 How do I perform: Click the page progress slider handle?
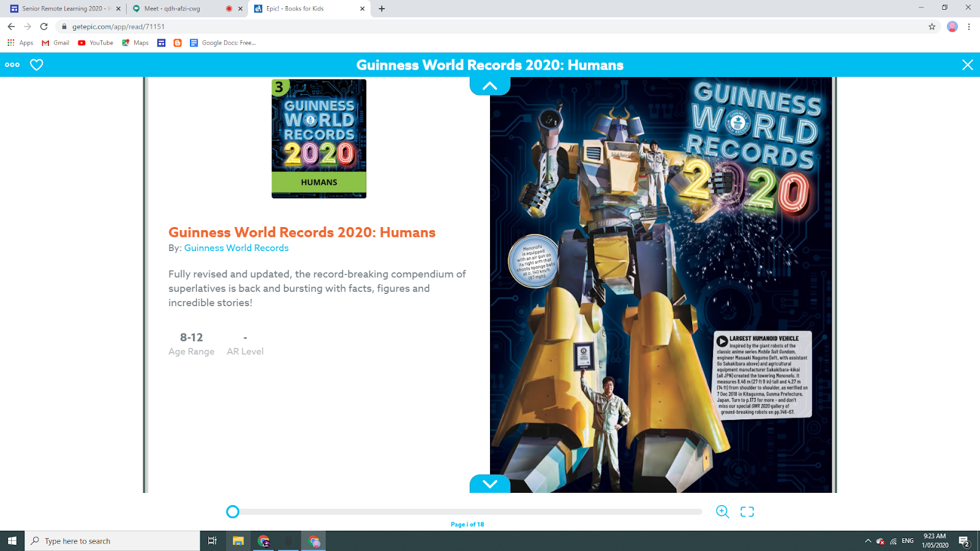click(233, 512)
